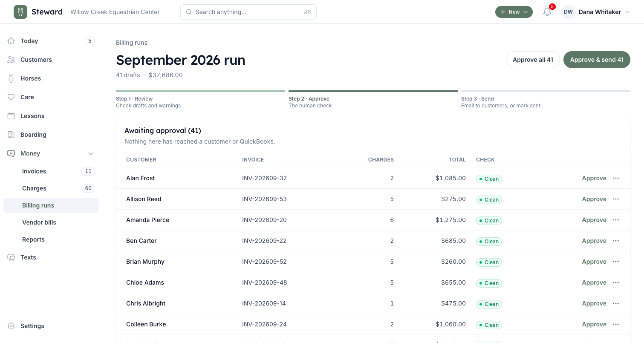The height and width of the screenshot is (343, 644).
Task: Go to Step 1 Review
Action: [x=200, y=100]
